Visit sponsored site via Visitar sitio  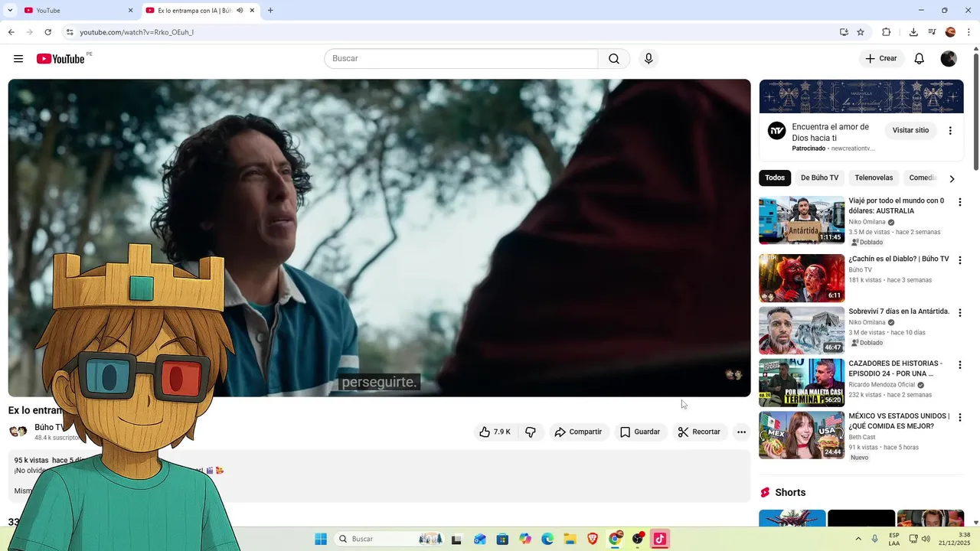[910, 130]
